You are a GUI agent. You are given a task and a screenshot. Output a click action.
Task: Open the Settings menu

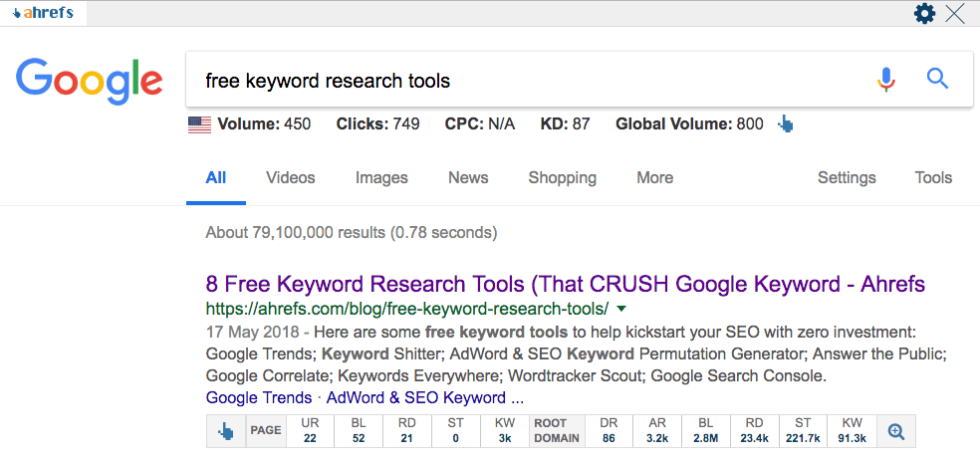[847, 178]
